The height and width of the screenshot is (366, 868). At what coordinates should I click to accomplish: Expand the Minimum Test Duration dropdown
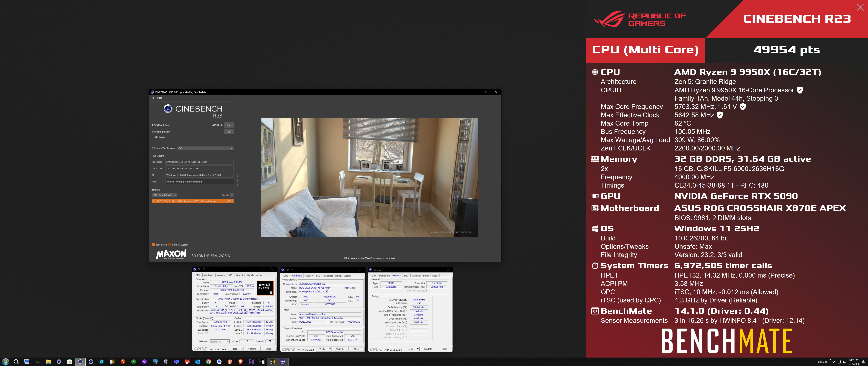point(205,148)
